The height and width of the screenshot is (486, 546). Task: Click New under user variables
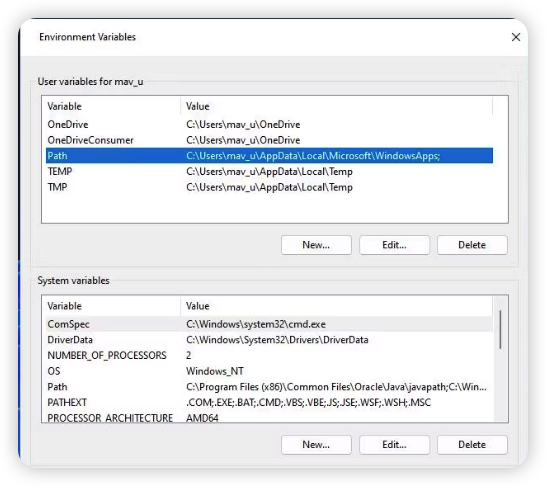point(316,245)
